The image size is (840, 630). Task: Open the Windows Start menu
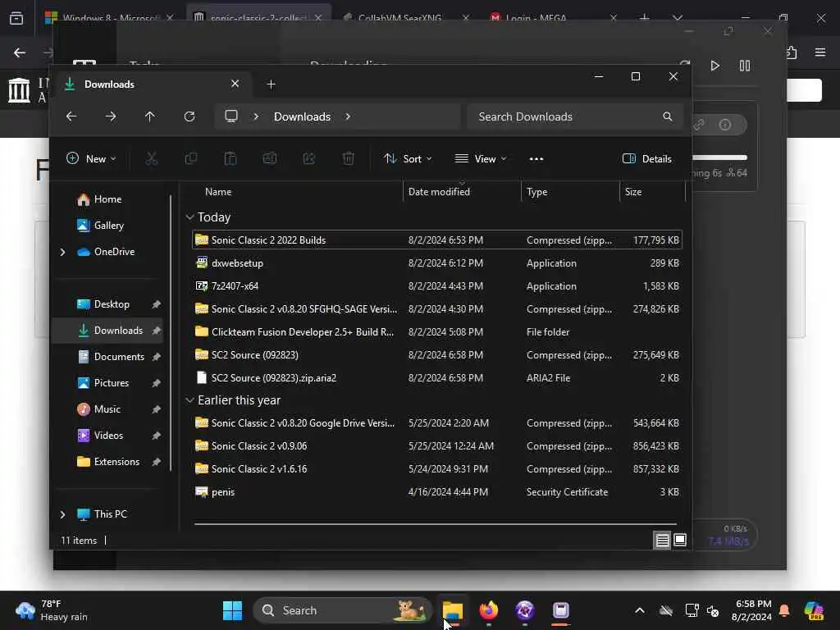[232, 610]
